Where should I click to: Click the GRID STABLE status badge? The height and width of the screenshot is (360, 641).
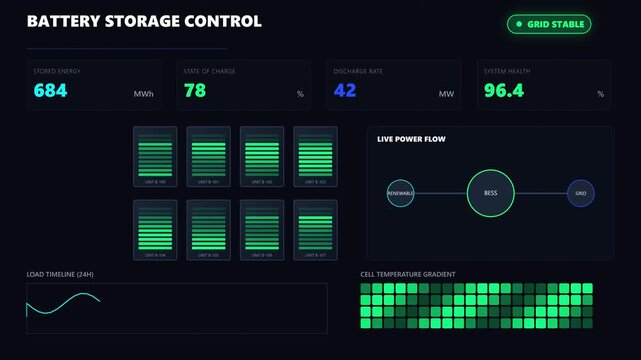click(549, 24)
